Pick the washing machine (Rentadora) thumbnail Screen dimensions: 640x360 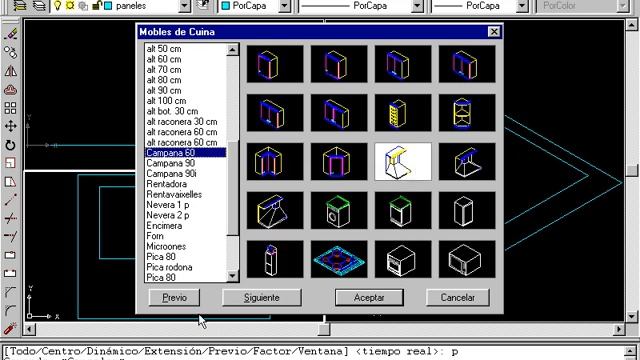coord(339,210)
